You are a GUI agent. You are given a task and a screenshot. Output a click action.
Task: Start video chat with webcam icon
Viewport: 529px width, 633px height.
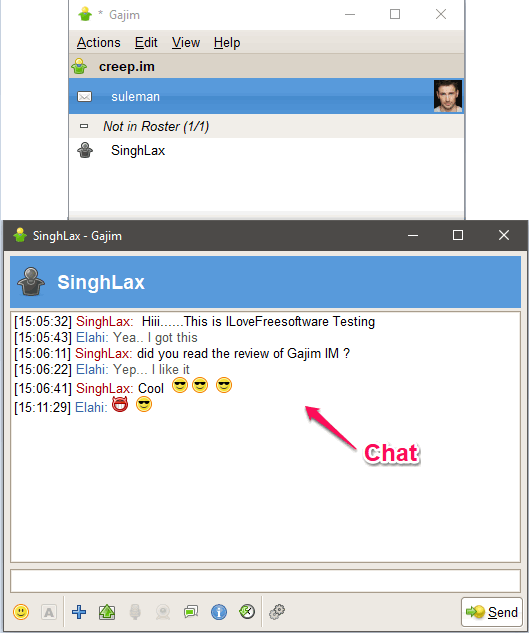click(x=163, y=612)
